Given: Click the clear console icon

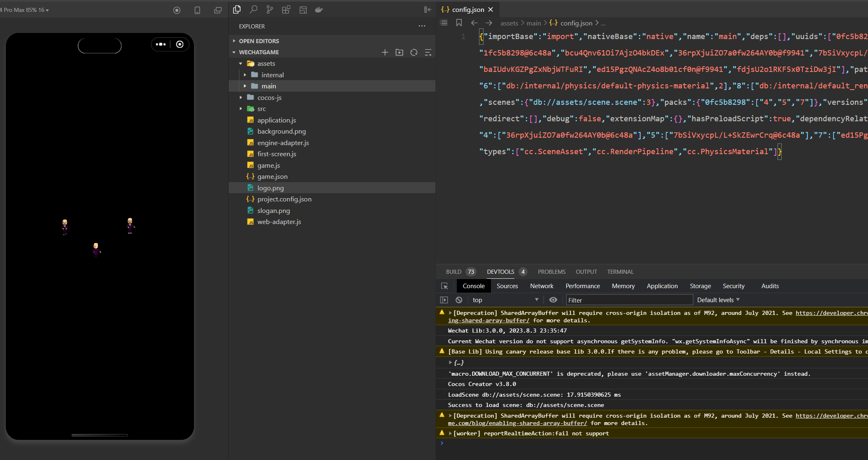Looking at the screenshot, I should 459,300.
